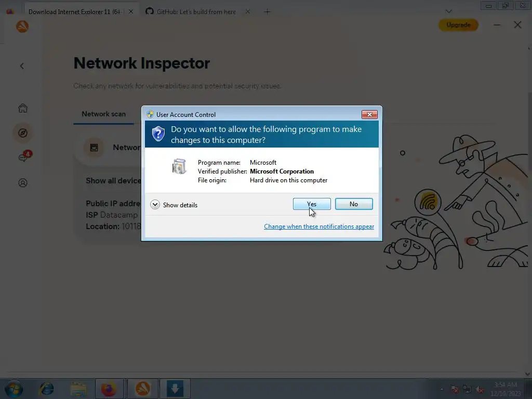Open Internet Explorer from taskbar
Screen dimensions: 532x399
46,389
